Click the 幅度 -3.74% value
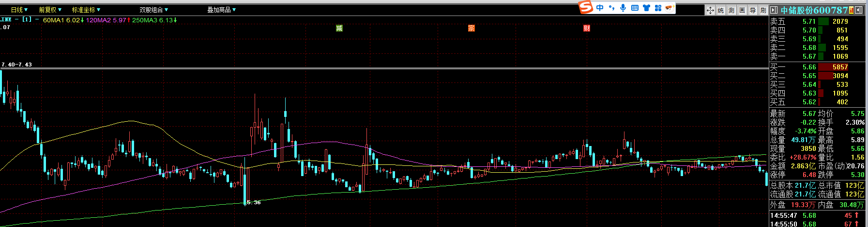Image resolution: width=868 pixels, height=227 pixels. (x=806, y=131)
